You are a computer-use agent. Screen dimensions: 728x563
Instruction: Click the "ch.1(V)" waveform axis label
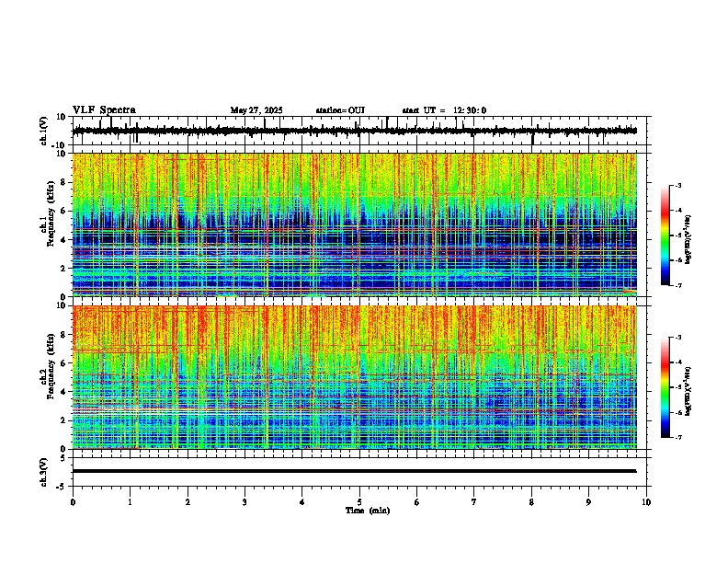(44, 131)
